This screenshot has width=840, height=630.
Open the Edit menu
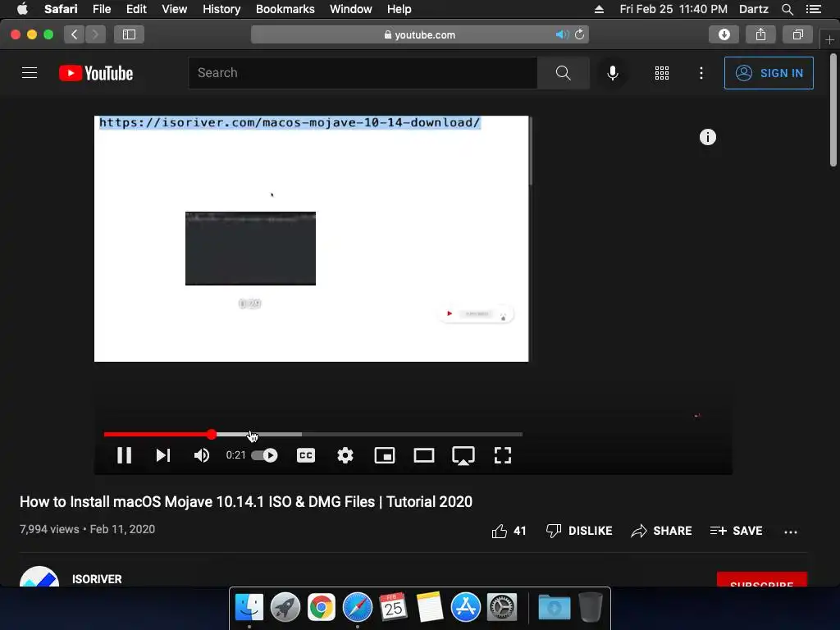(136, 9)
